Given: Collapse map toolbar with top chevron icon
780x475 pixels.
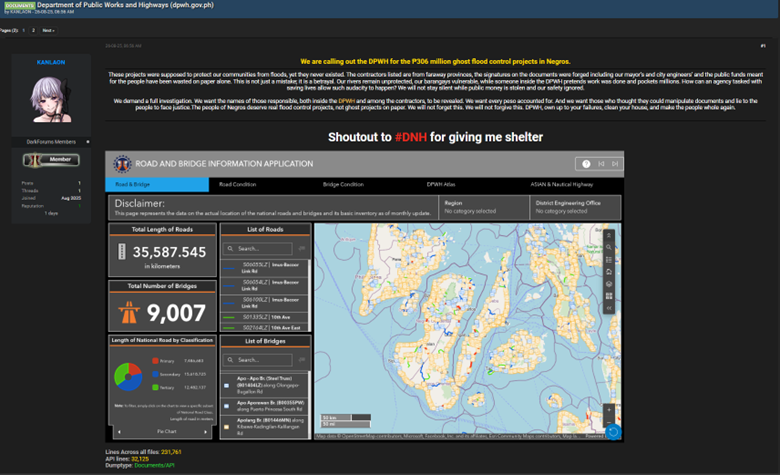Looking at the screenshot, I should pyautogui.click(x=609, y=235).
